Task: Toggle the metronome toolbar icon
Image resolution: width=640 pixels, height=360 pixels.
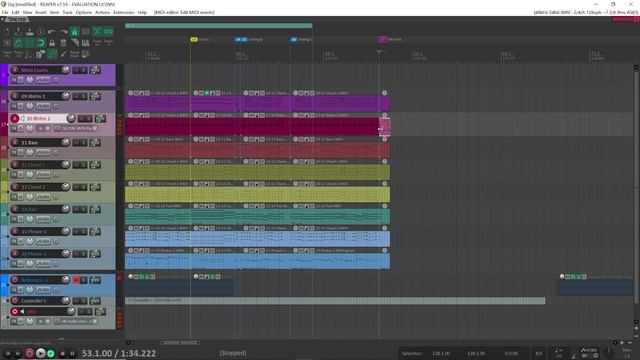Action: [x=75, y=31]
